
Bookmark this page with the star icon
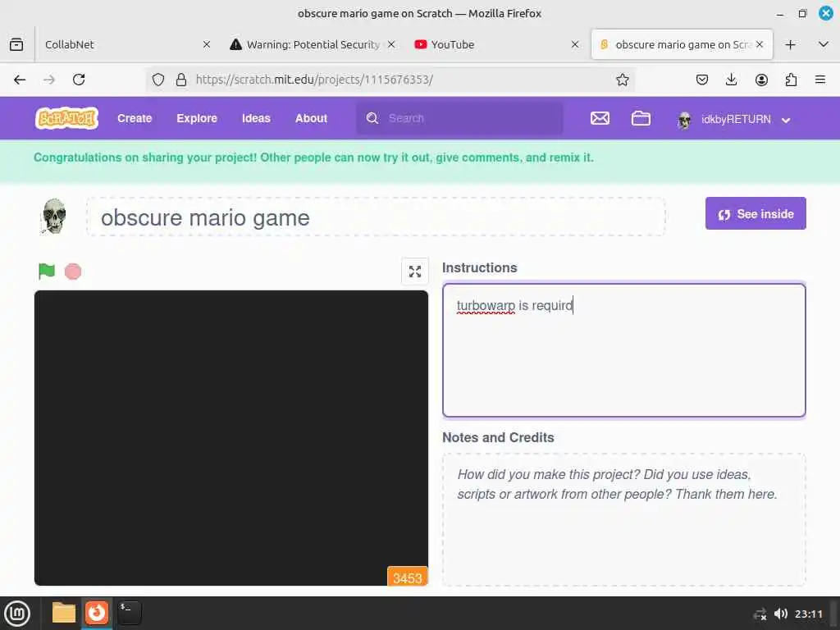tap(622, 80)
